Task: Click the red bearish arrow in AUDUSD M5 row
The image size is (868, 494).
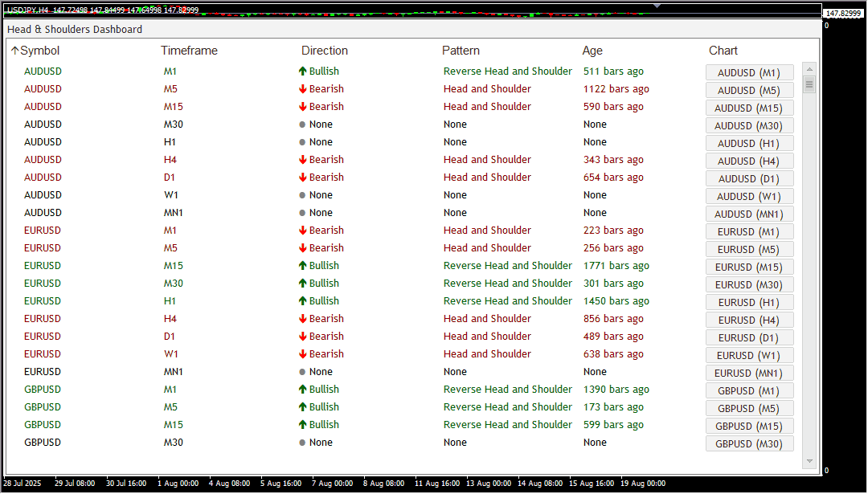Action: [302, 88]
